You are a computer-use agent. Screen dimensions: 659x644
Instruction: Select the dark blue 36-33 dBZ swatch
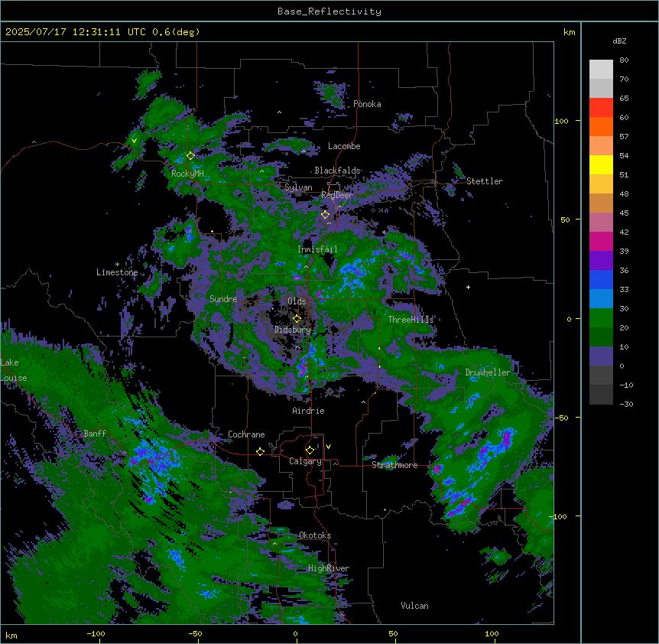601,280
